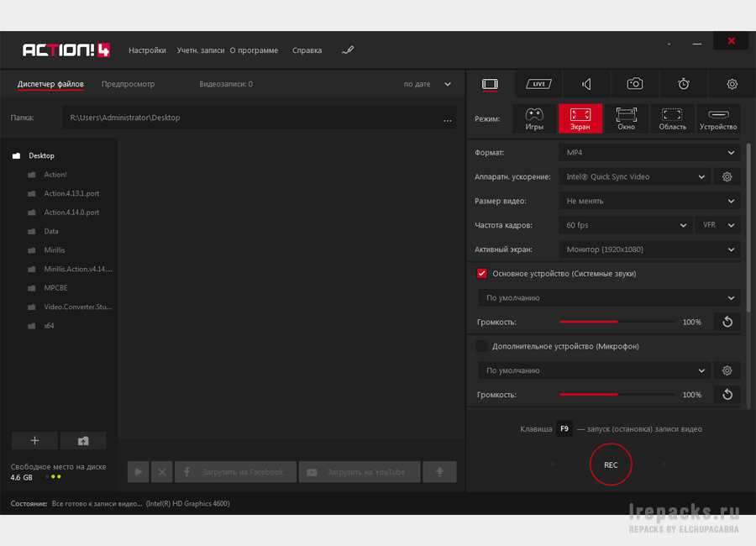Open microphone device settings gear
The height and width of the screenshot is (546, 756).
[x=727, y=370]
